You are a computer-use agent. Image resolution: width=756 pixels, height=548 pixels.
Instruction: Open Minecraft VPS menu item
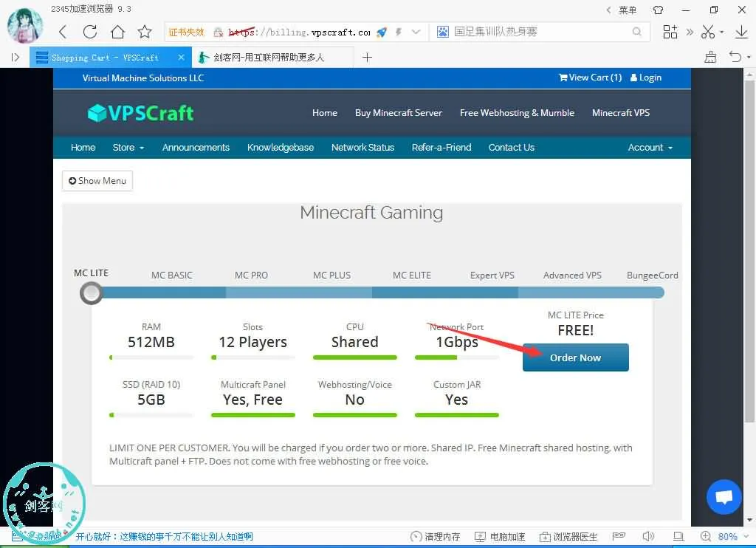[x=621, y=113]
